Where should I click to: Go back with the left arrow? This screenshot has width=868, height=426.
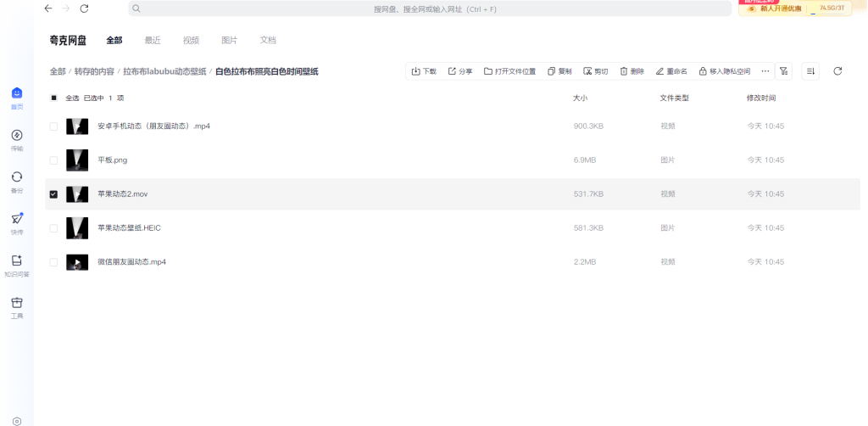(x=48, y=8)
